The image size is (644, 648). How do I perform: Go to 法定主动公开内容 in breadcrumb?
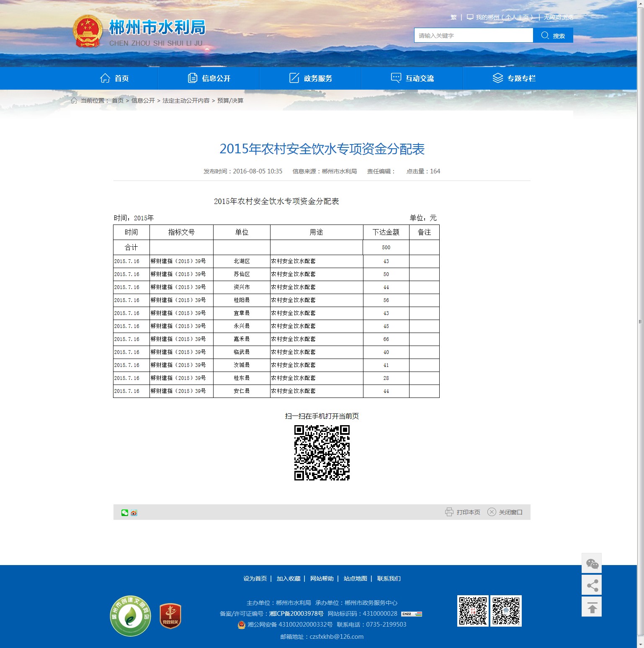tap(186, 101)
